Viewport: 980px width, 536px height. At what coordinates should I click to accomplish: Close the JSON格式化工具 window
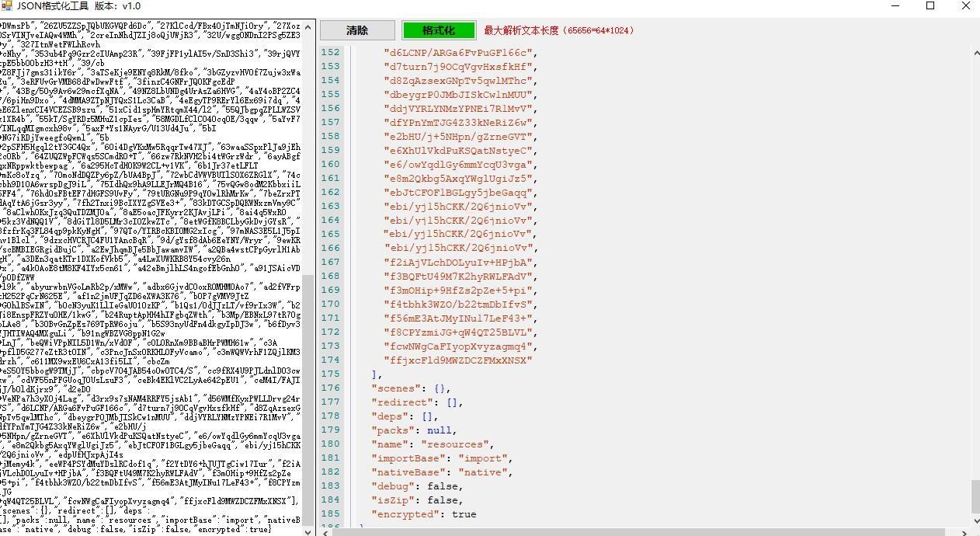click(966, 6)
